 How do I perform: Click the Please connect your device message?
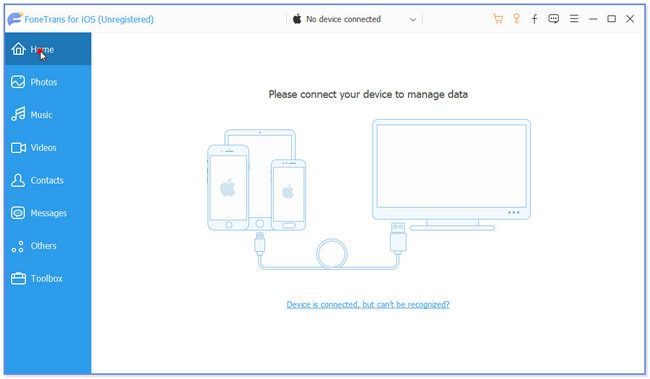click(x=368, y=94)
